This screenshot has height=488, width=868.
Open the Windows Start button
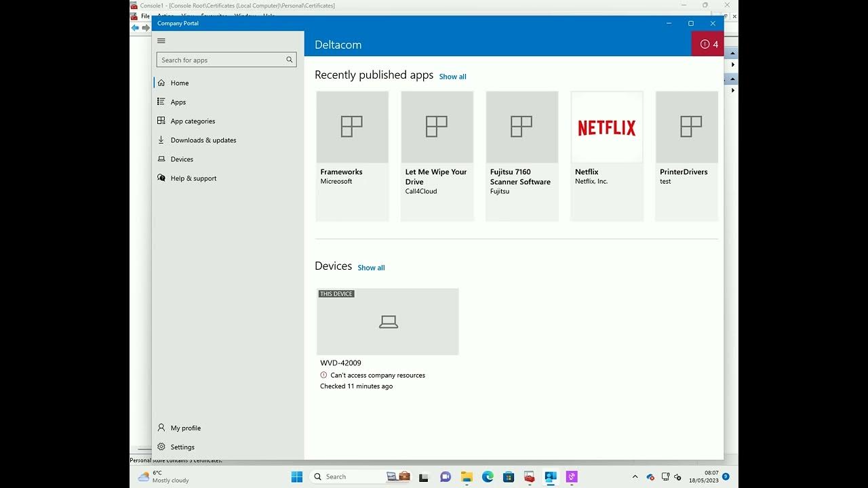point(297,476)
